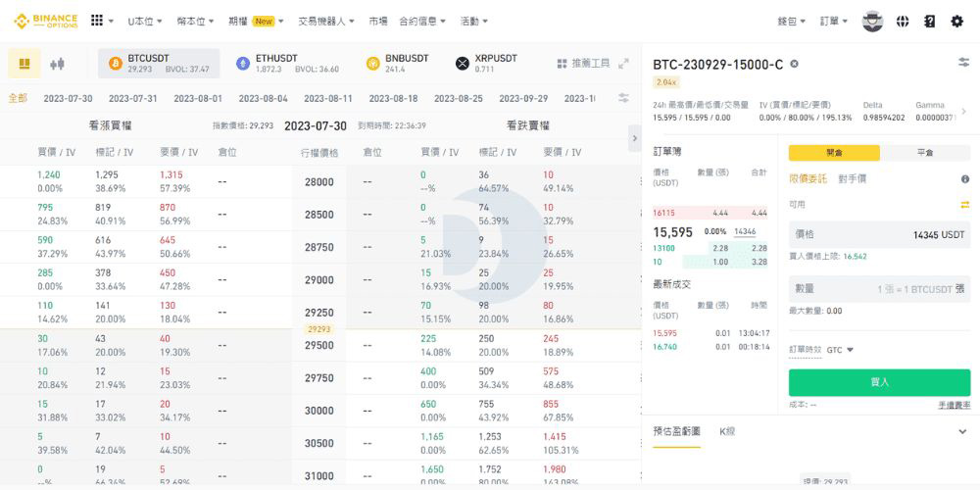This screenshot has height=490, width=980.
Task: Select the ETHUSDT underlying tab
Action: [287, 63]
